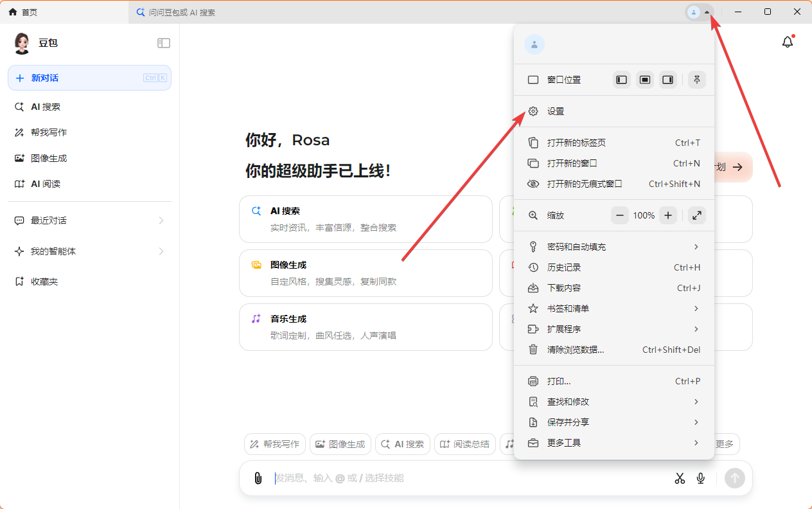Screen dimensions: 812x509
Task: Click the notification bell icon
Action: [x=788, y=42]
